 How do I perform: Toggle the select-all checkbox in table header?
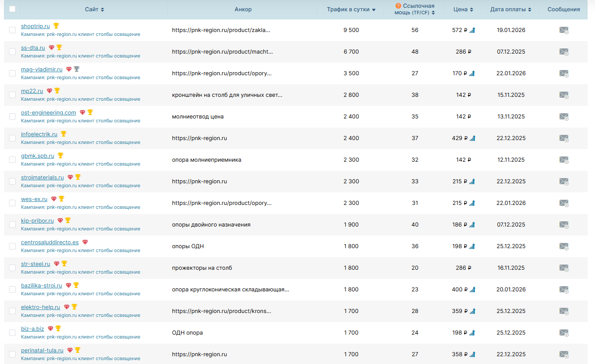click(12, 9)
